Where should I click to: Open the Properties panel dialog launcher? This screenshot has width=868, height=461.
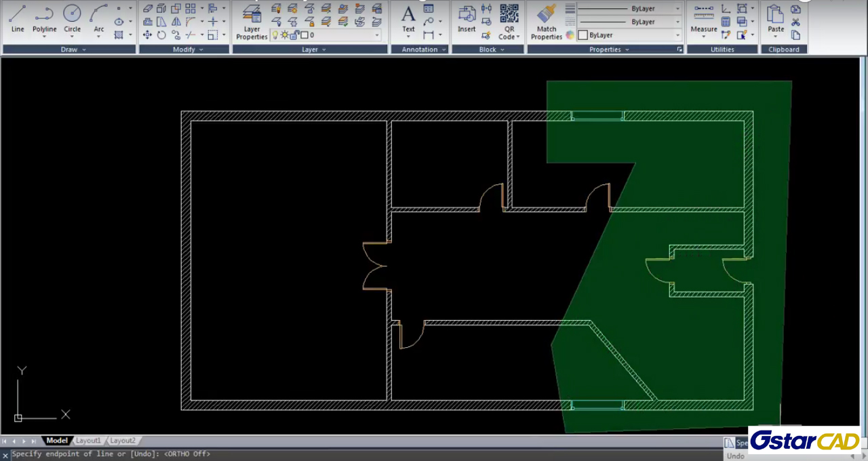coord(679,49)
